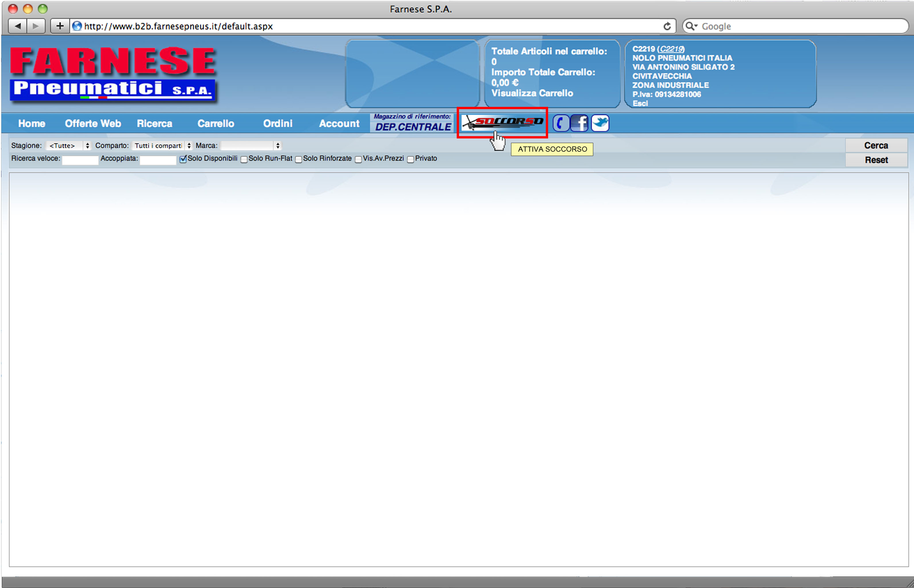
Task: Reload the page with the refresh icon
Action: pos(667,26)
